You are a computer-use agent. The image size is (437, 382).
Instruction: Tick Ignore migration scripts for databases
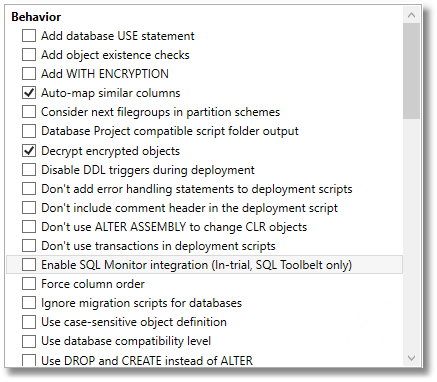29,303
